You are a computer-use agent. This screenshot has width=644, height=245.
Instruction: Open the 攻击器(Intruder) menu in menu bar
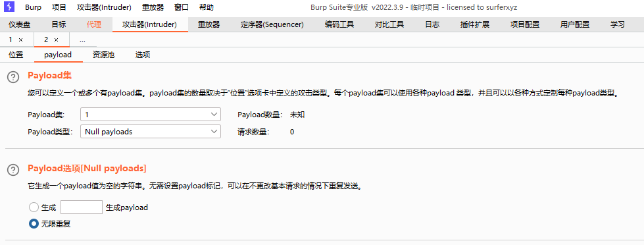pos(104,7)
